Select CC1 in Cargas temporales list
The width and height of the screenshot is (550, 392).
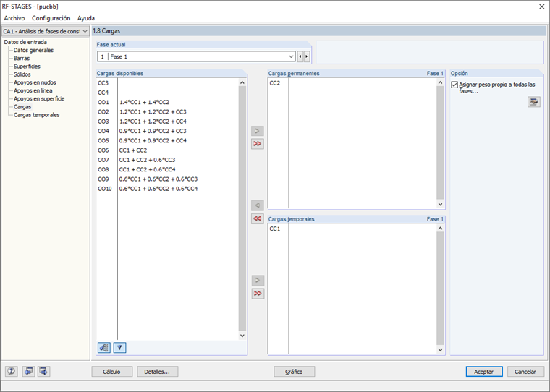pos(352,229)
